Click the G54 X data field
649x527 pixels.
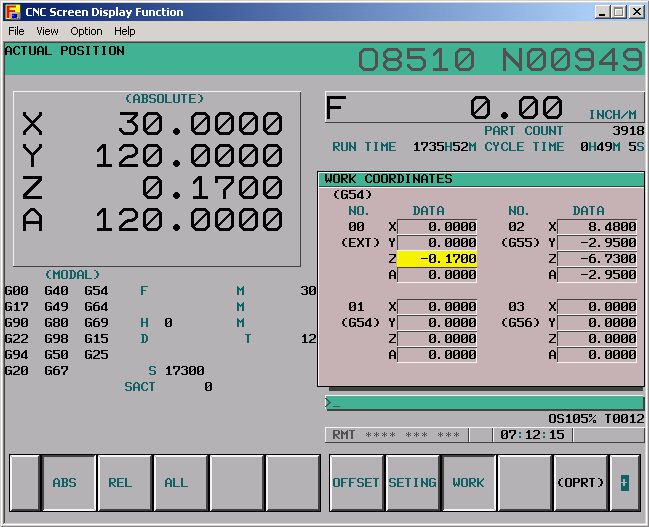(x=437, y=307)
